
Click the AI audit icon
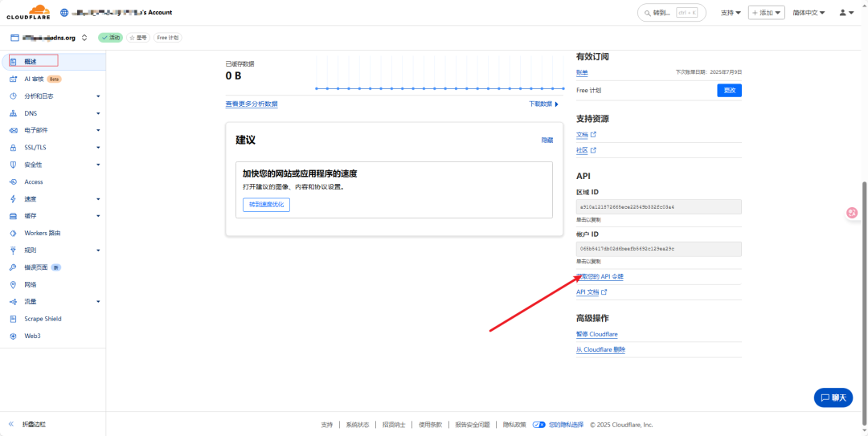click(x=14, y=79)
